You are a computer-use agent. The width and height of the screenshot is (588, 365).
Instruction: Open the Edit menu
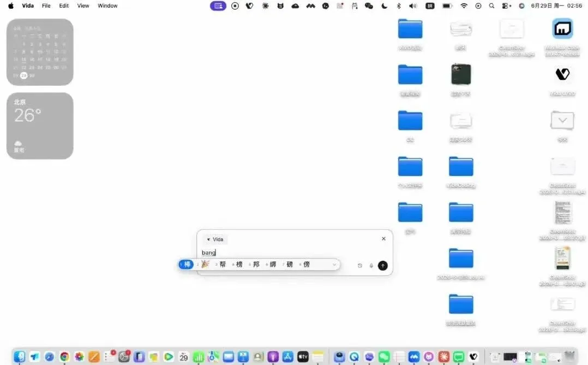64,5
